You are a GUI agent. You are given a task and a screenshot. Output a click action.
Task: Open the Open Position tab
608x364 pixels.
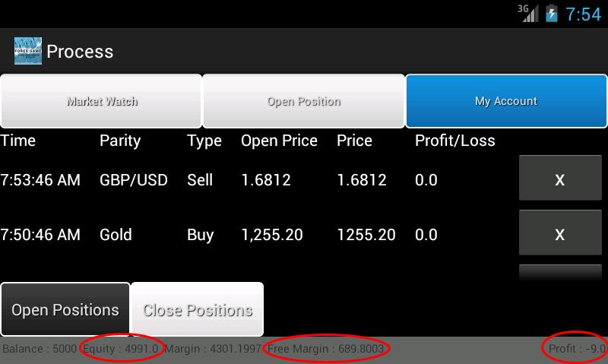tap(303, 101)
